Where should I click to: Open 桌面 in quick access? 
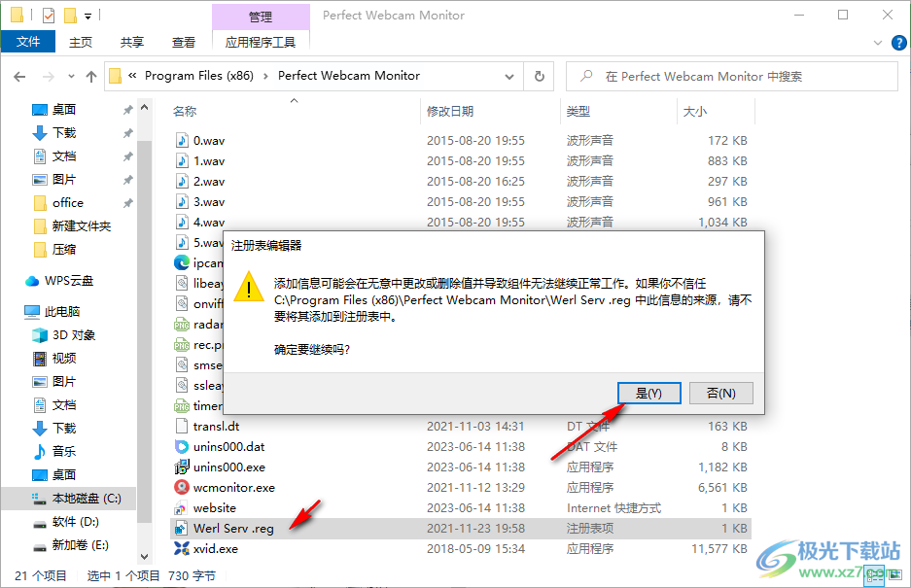pos(64,109)
